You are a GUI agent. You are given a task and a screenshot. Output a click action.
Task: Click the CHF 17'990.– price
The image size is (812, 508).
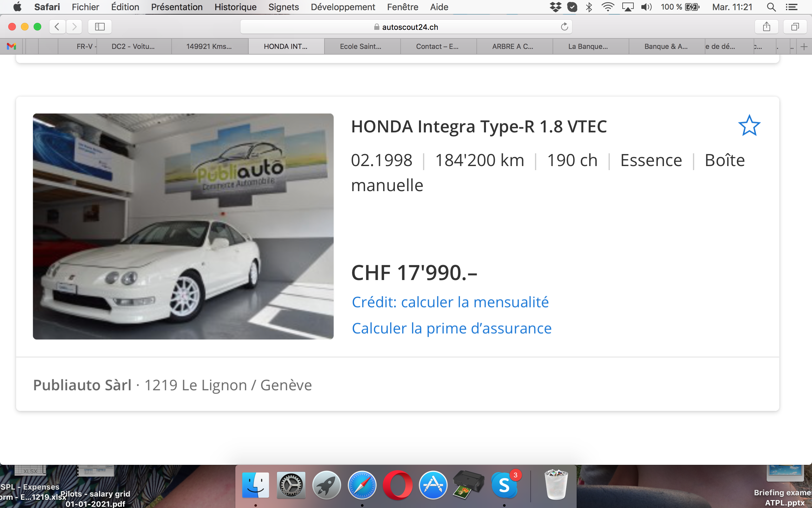point(414,272)
